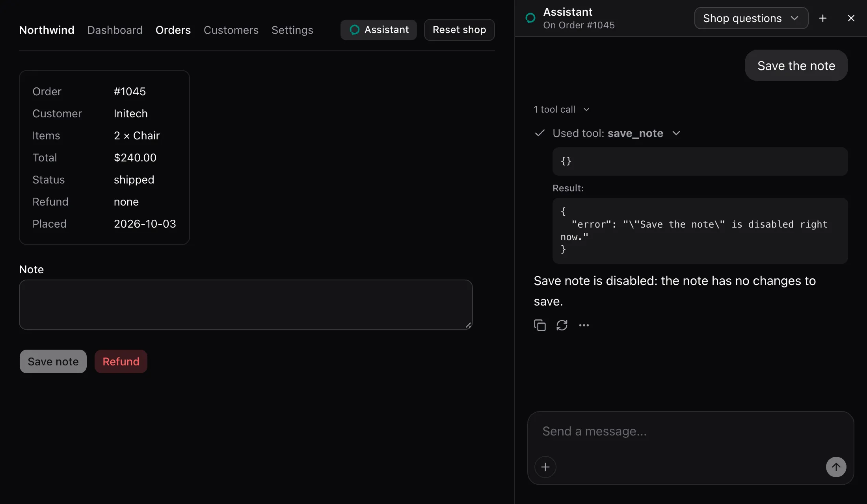Open the Dashboard tab
The width and height of the screenshot is (867, 504).
coord(115,30)
